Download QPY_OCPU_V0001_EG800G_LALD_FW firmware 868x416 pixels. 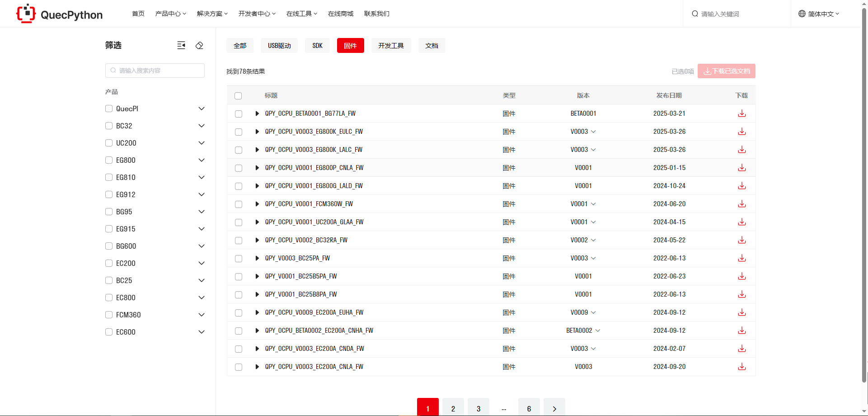coord(742,186)
